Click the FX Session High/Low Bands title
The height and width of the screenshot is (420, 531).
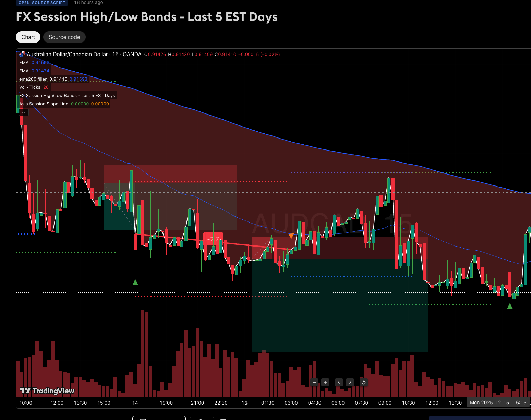[147, 16]
